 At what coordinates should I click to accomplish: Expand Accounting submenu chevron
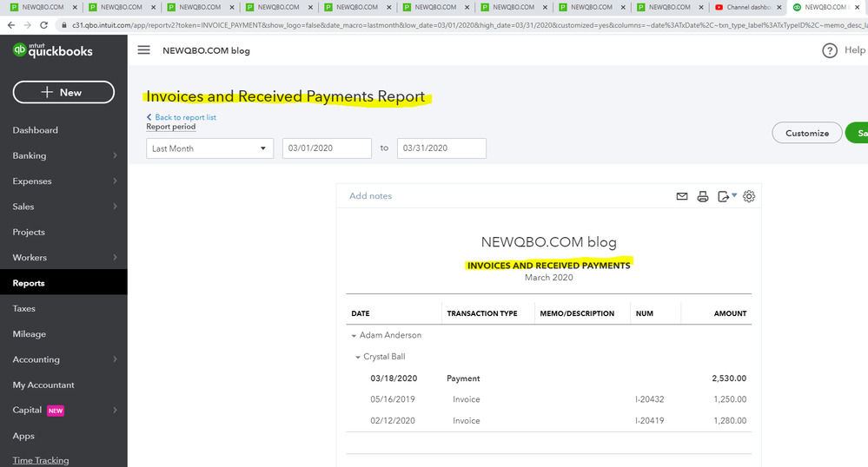point(116,359)
